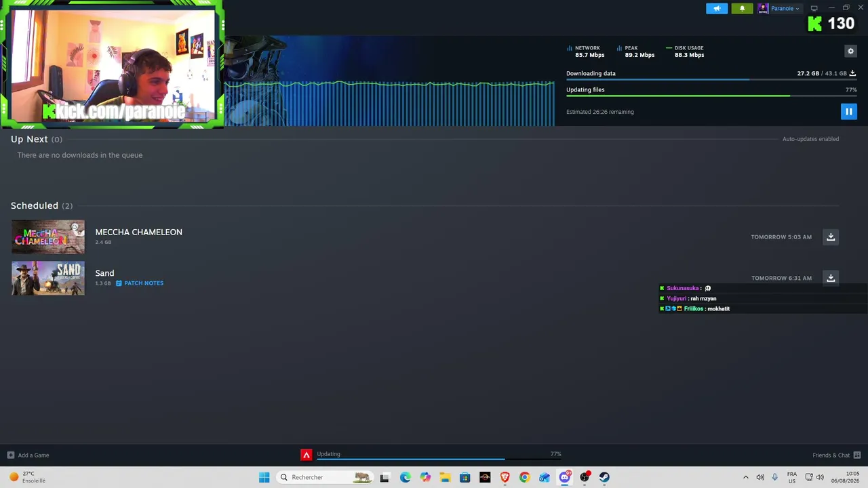Click Add a Game

pyautogui.click(x=28, y=455)
